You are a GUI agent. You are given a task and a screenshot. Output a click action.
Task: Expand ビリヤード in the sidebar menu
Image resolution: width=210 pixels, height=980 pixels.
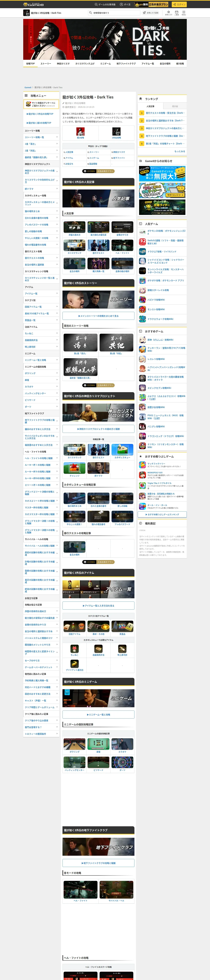point(41,400)
